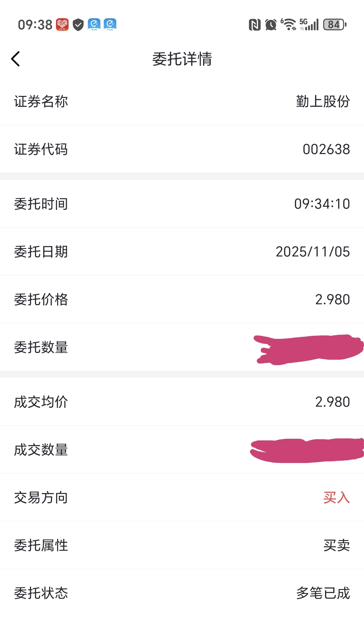The height and width of the screenshot is (620, 364).
Task: Tap the 委托状态 value 多笔已成
Action: [x=323, y=593]
